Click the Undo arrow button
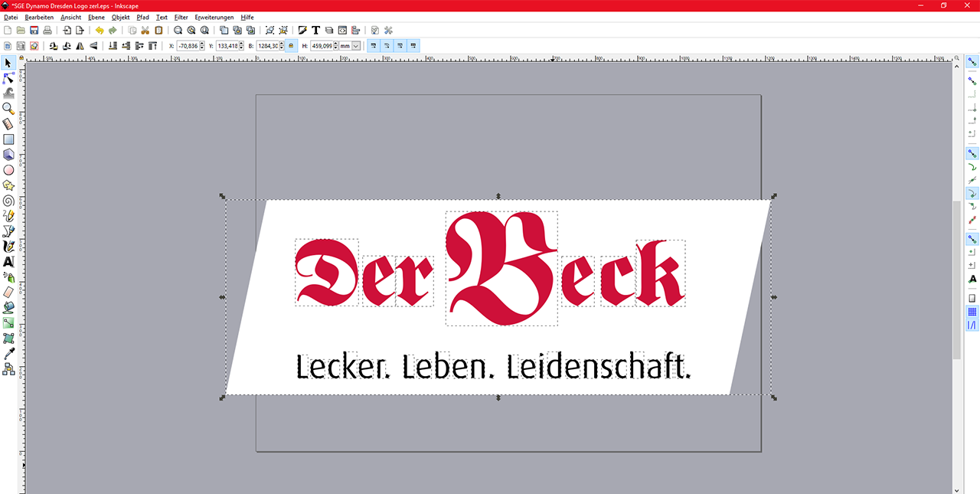Image resolution: width=980 pixels, height=494 pixels. [99, 31]
